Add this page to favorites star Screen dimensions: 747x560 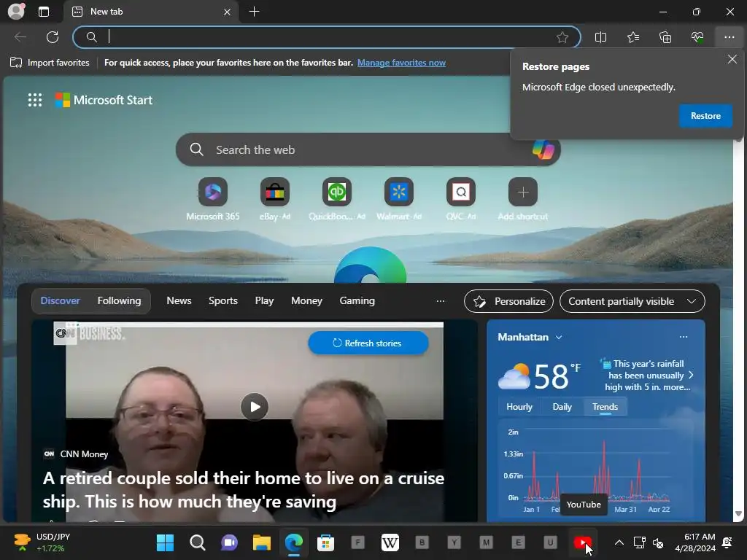[562, 37]
